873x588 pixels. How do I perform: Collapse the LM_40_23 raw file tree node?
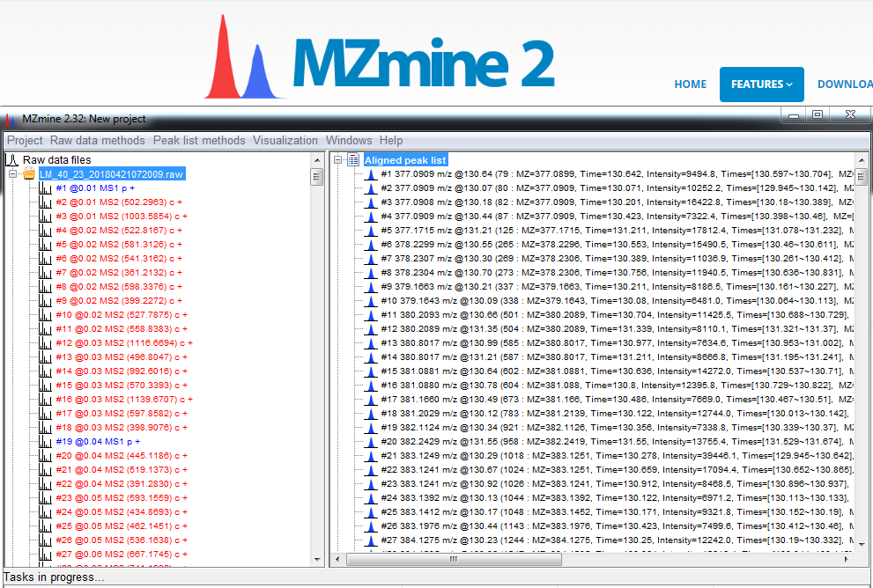[x=14, y=174]
